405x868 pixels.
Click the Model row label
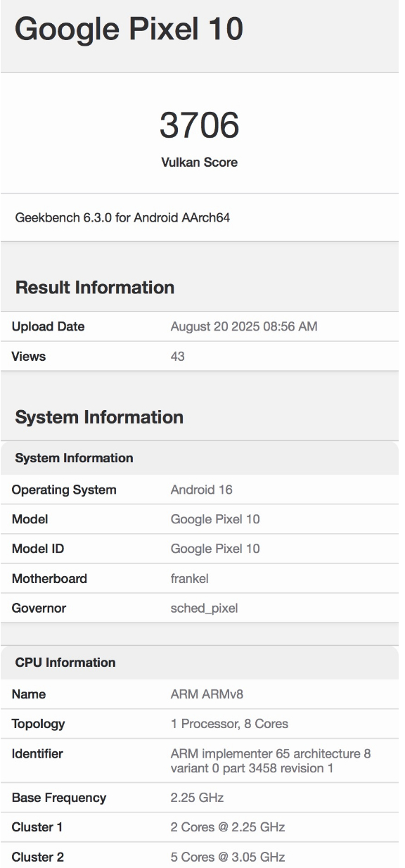pos(30,519)
